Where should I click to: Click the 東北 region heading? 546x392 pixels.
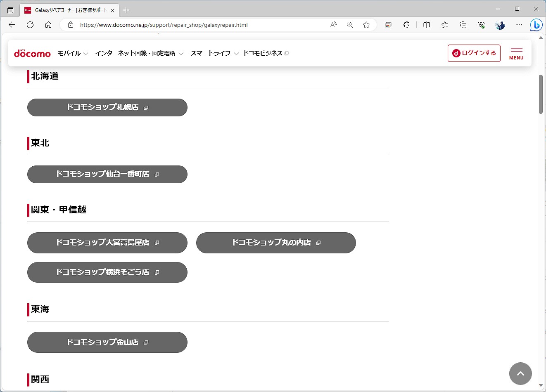coord(40,143)
